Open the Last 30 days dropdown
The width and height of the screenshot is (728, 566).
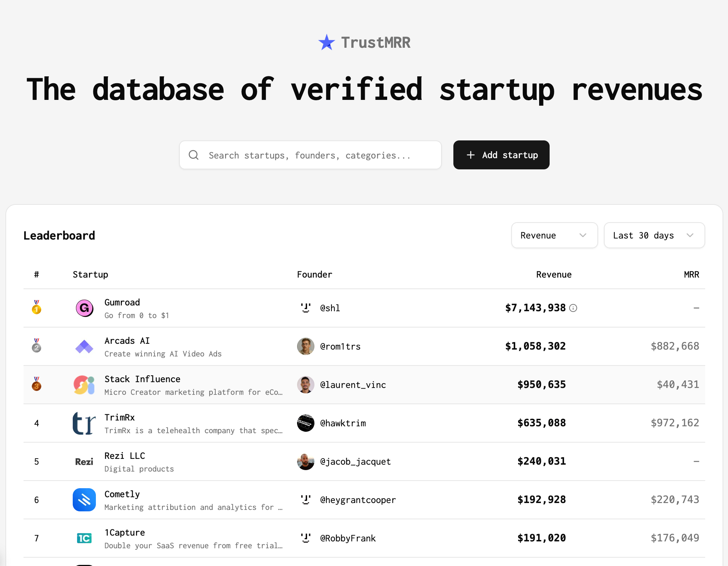tap(654, 235)
